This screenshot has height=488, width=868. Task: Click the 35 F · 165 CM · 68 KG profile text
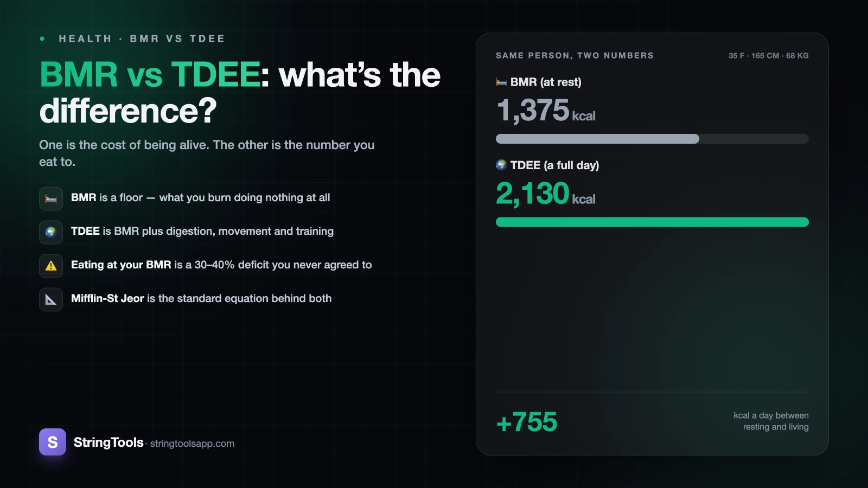[x=768, y=55]
